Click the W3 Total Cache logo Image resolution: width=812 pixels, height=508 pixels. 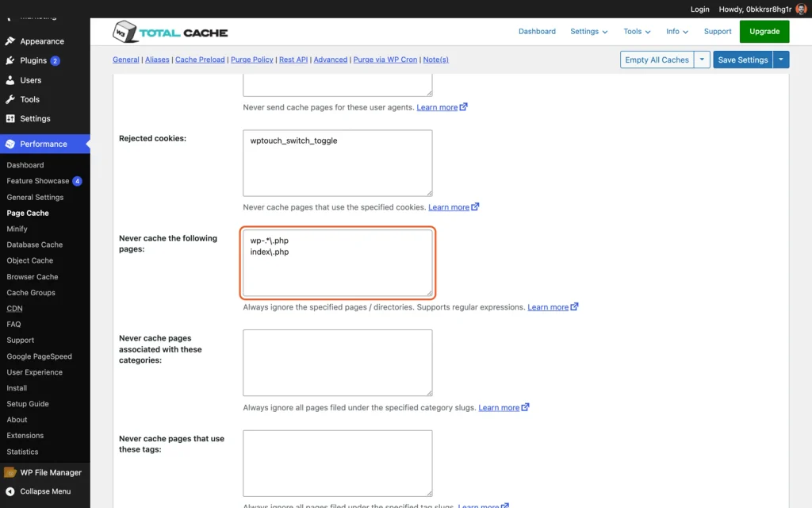point(170,32)
